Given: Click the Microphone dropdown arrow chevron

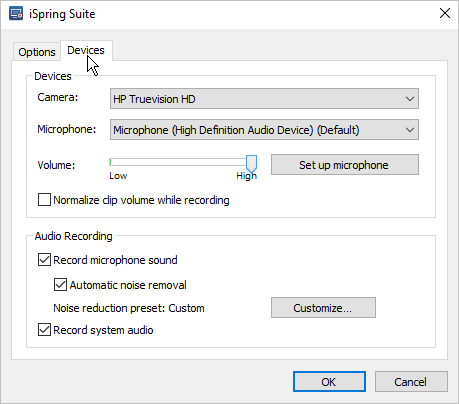Looking at the screenshot, I should point(410,130).
